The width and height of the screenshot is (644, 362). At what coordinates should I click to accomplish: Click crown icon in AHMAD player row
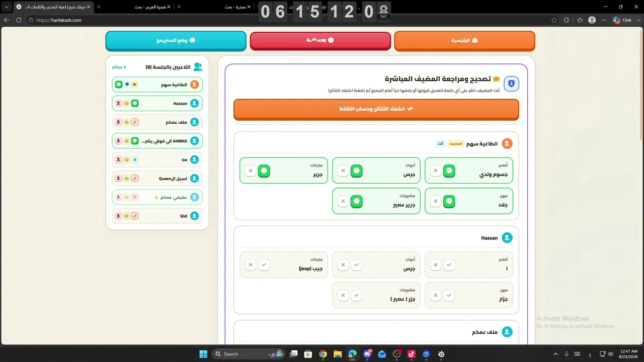coord(127,141)
